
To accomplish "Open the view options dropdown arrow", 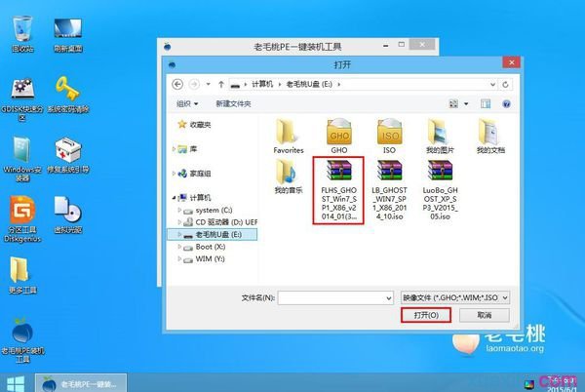I will point(466,103).
